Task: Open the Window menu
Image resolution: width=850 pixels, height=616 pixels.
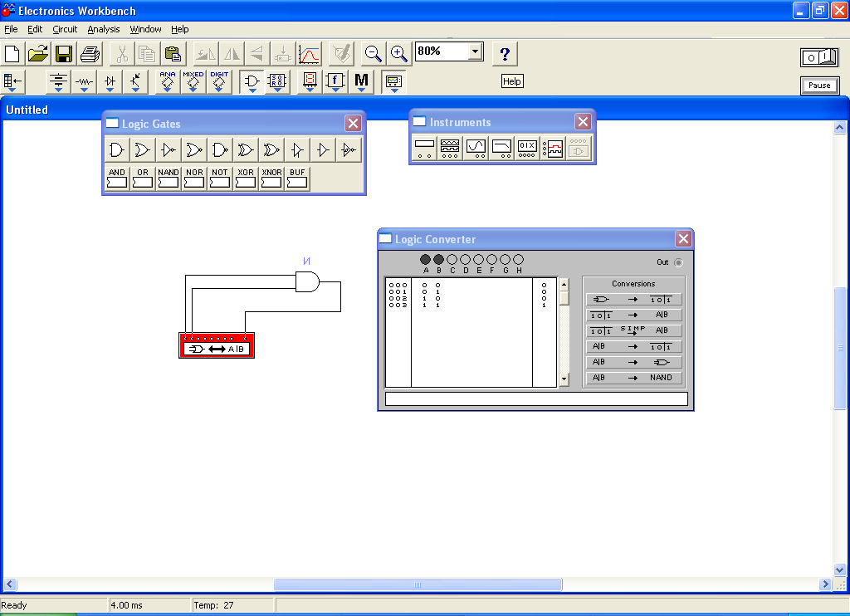Action: click(x=145, y=29)
